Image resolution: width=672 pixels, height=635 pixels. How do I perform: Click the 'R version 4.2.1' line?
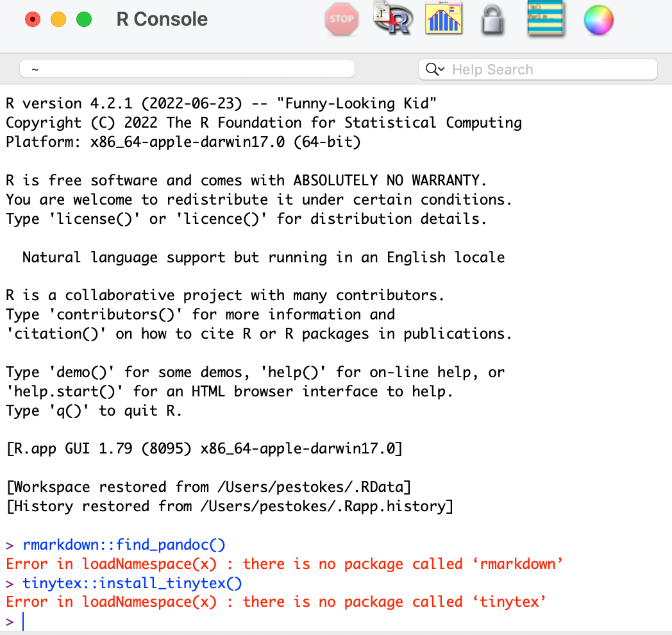coord(221,104)
